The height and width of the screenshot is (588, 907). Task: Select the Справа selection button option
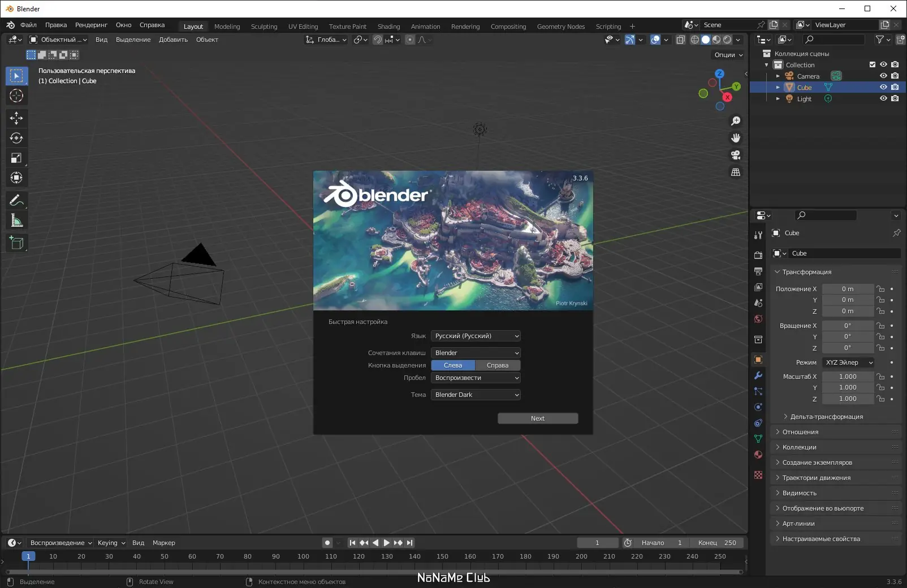pos(498,365)
